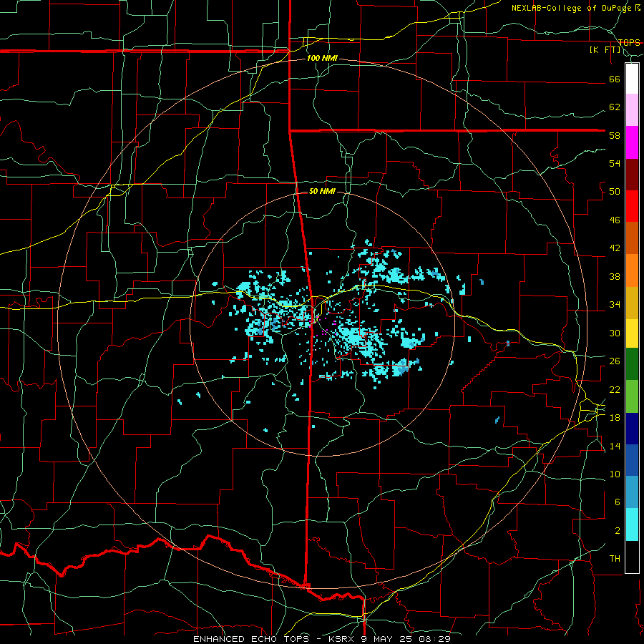The image size is (644, 644).
Task: Click the '42' legend value
Action: pos(615,248)
